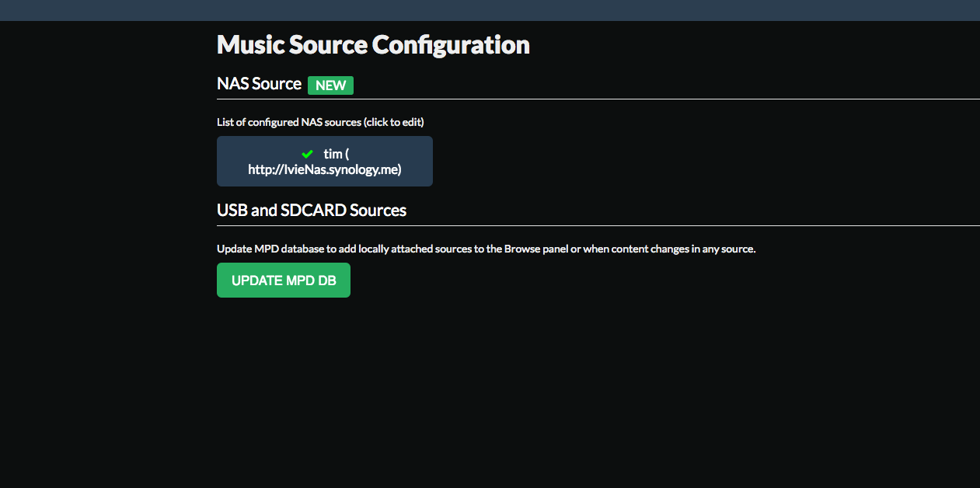Screen dimensions: 980x488
Task: Click the divider line under NAS Source
Action: click(x=598, y=99)
